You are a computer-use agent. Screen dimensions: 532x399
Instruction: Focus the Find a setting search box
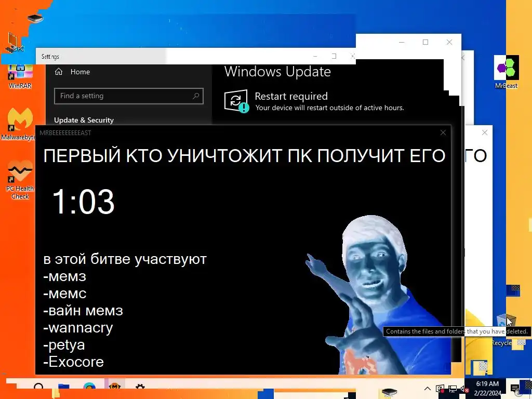[129, 96]
